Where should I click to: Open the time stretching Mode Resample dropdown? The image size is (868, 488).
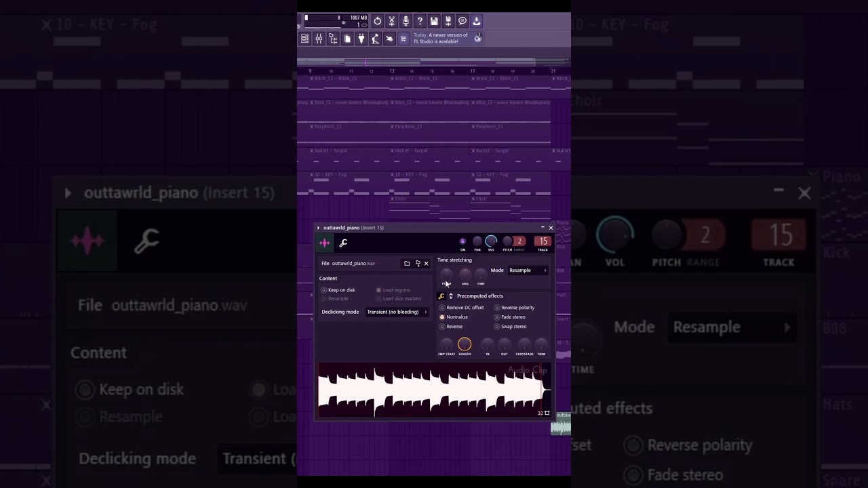(528, 270)
